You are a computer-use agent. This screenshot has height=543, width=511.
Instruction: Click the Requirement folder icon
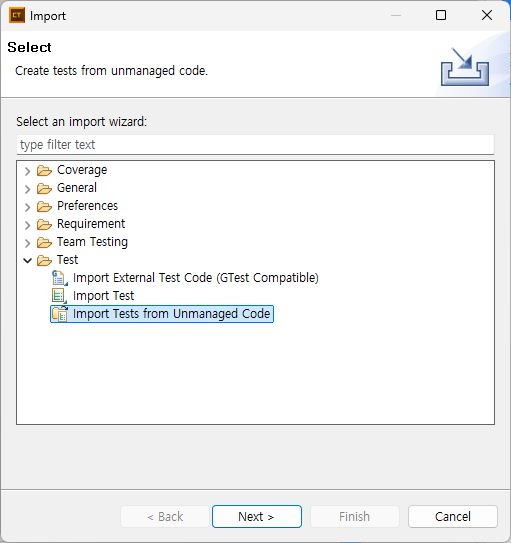coord(44,224)
